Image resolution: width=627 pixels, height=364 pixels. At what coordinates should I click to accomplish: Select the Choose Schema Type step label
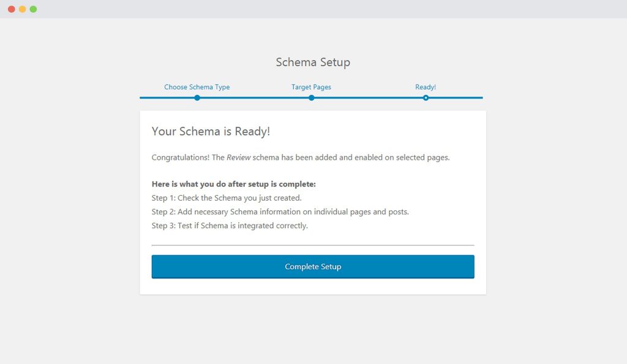197,87
